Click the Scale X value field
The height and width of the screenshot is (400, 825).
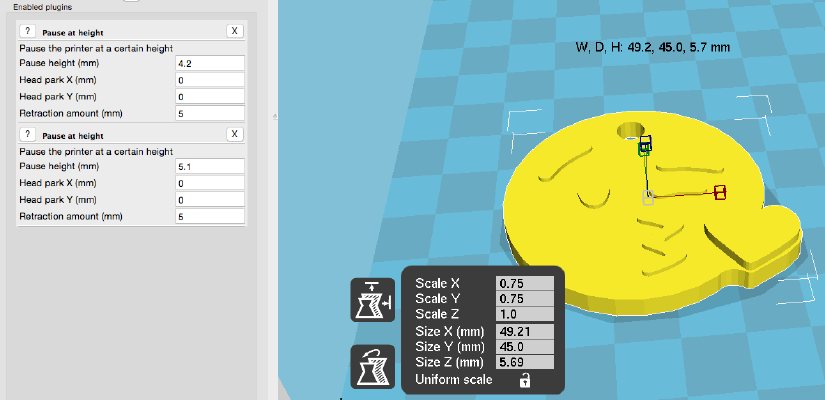click(x=525, y=283)
